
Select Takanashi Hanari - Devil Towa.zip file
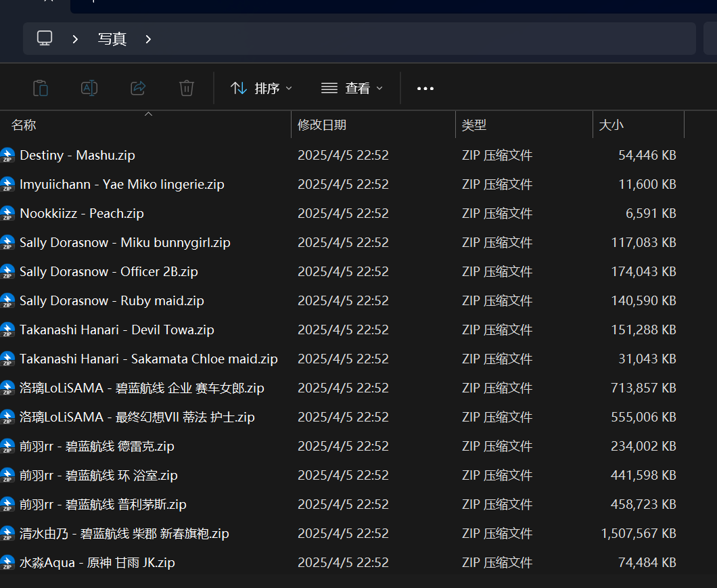pyautogui.click(x=117, y=330)
